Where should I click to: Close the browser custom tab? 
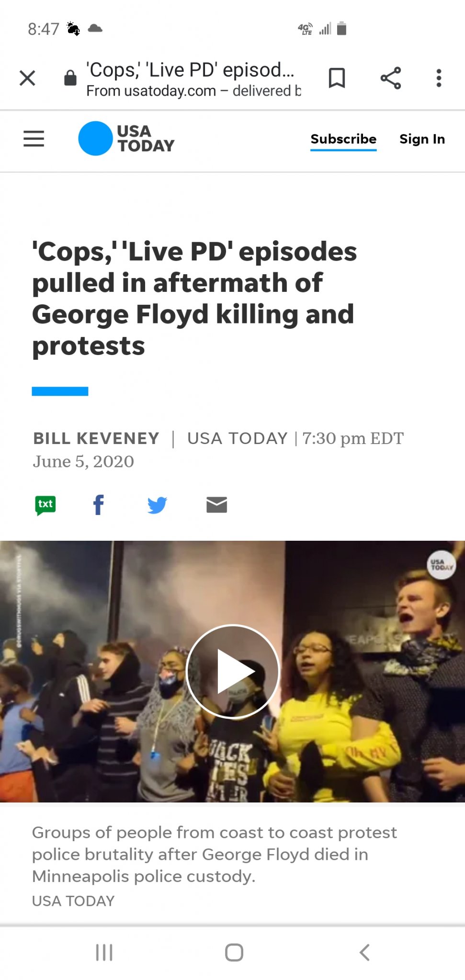tap(27, 78)
